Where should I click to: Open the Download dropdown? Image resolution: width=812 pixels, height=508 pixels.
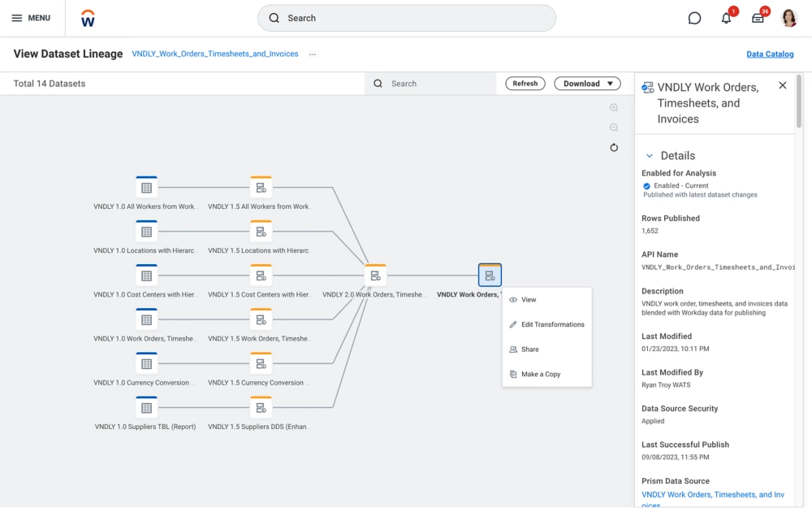click(587, 84)
